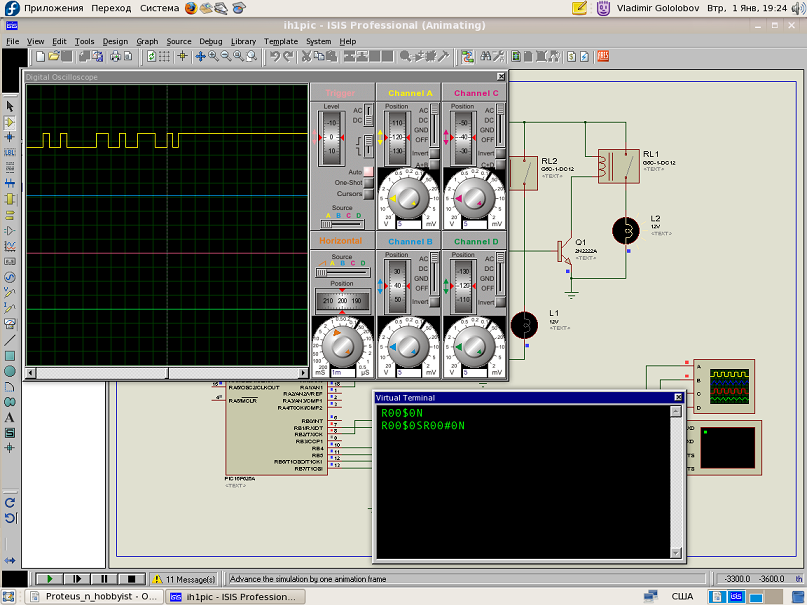Open the Graph menu
The image size is (807, 605).
[x=147, y=41]
